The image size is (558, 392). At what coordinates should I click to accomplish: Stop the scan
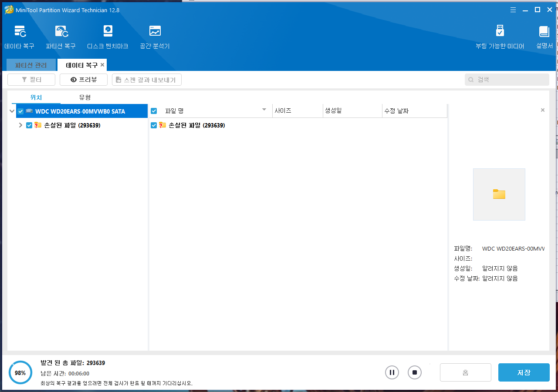coord(415,372)
